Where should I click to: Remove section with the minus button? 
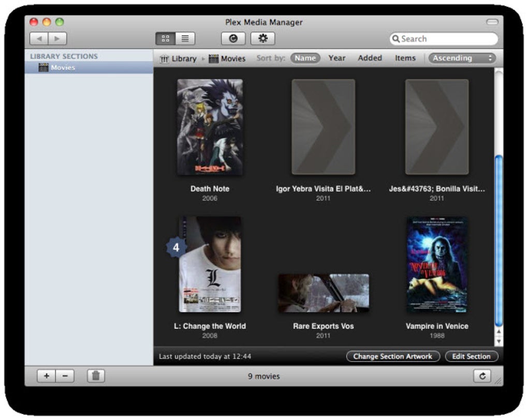65,376
